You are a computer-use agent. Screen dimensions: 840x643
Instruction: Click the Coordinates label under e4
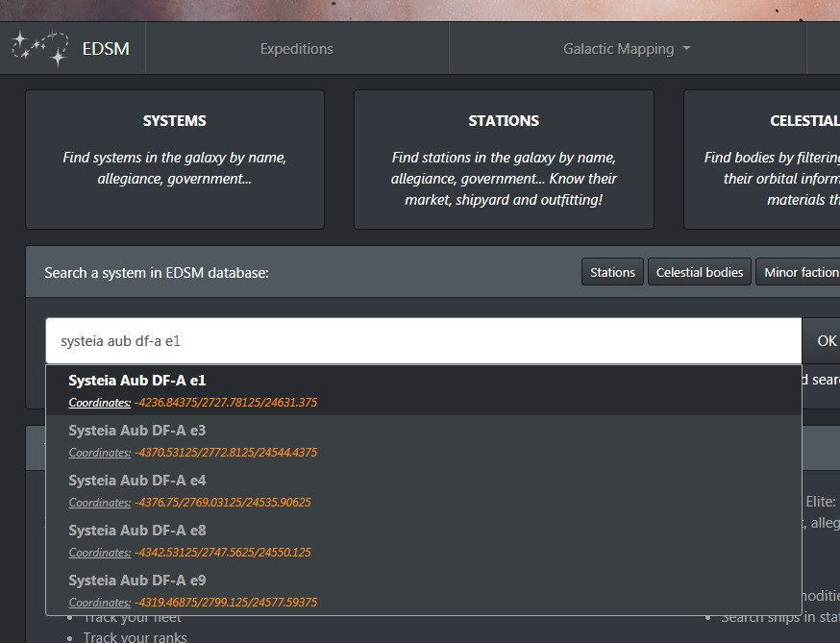[100, 502]
